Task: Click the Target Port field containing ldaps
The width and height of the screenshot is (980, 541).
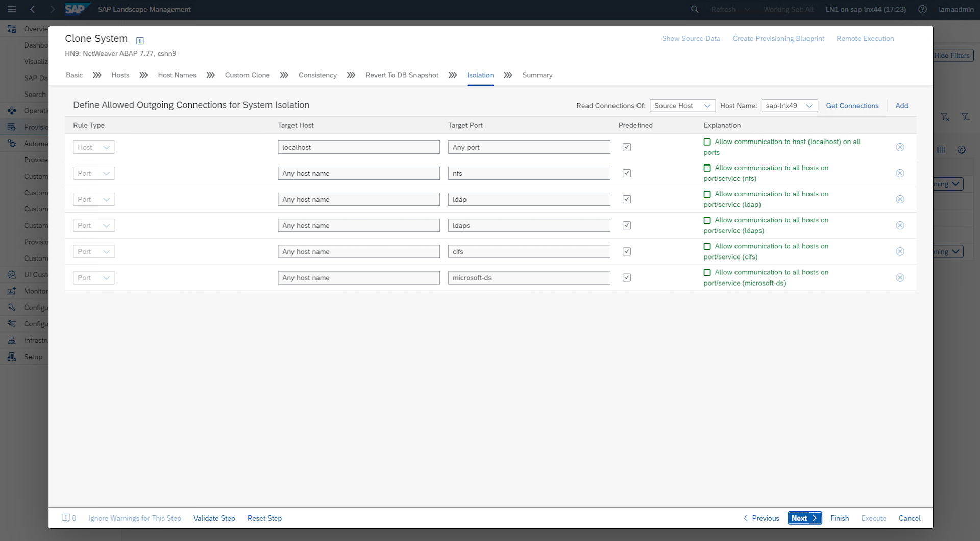Action: point(529,225)
